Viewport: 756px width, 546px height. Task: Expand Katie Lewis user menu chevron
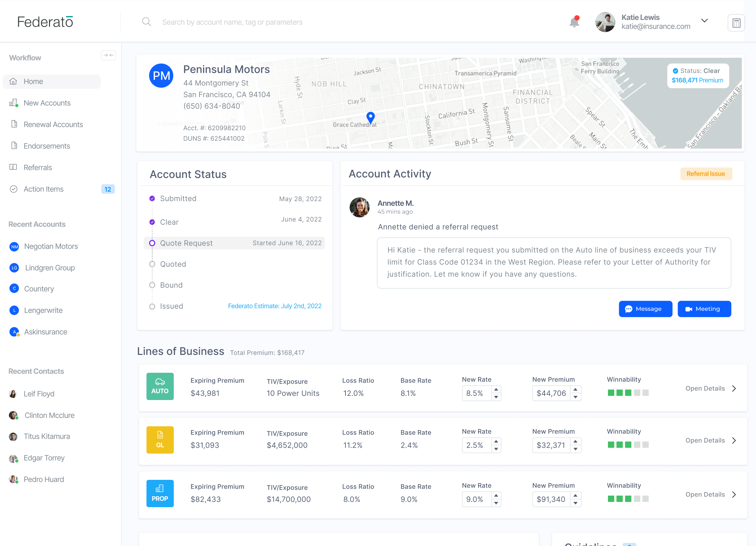705,21
